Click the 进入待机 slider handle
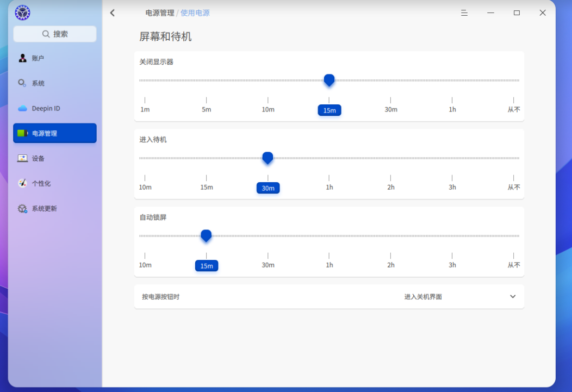Viewport: 572px width, 392px height. [x=268, y=158]
